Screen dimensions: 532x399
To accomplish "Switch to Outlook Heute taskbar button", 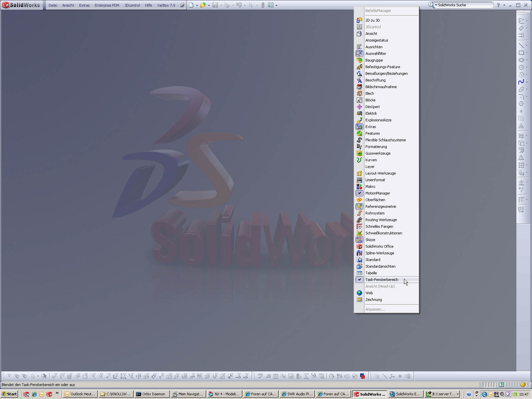I will pyautogui.click(x=80, y=394).
